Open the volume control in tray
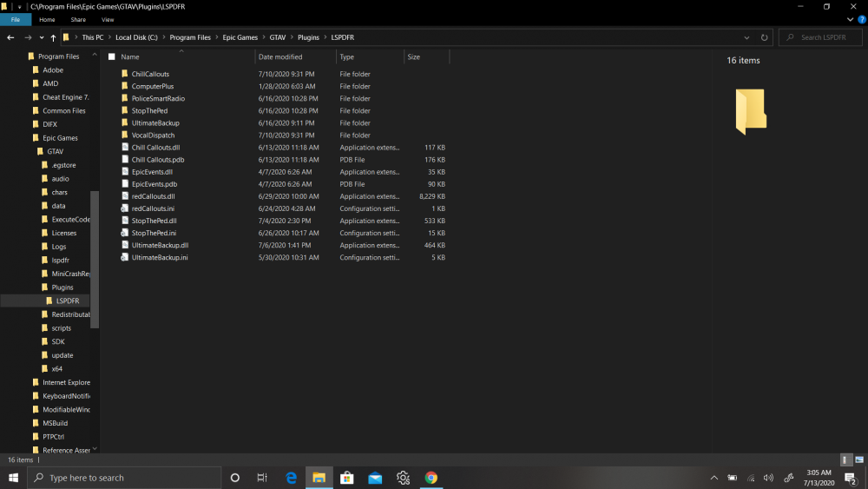 (x=768, y=478)
